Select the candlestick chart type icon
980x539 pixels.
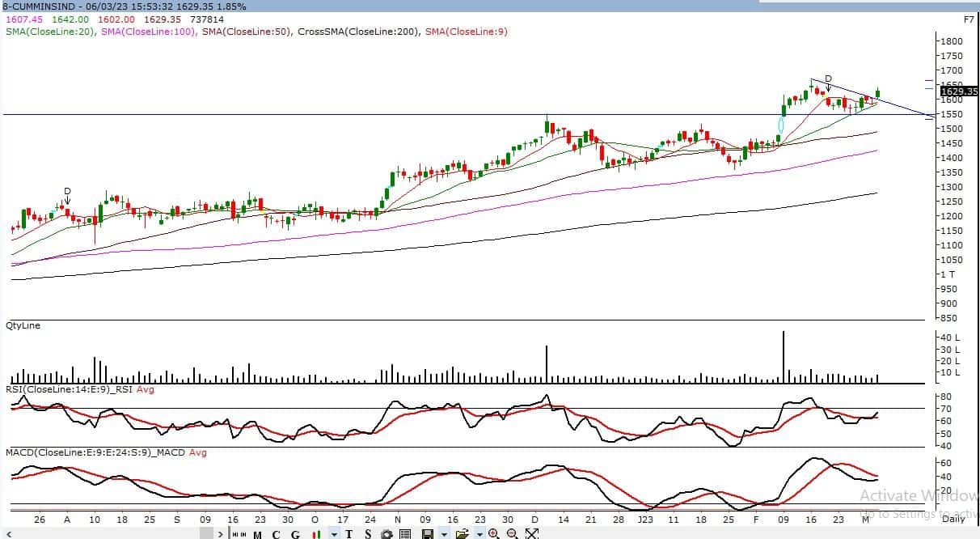318,533
